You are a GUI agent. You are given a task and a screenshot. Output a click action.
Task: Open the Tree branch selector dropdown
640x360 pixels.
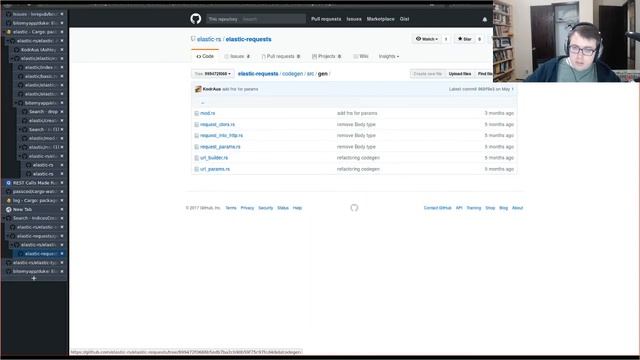[x=213, y=74]
